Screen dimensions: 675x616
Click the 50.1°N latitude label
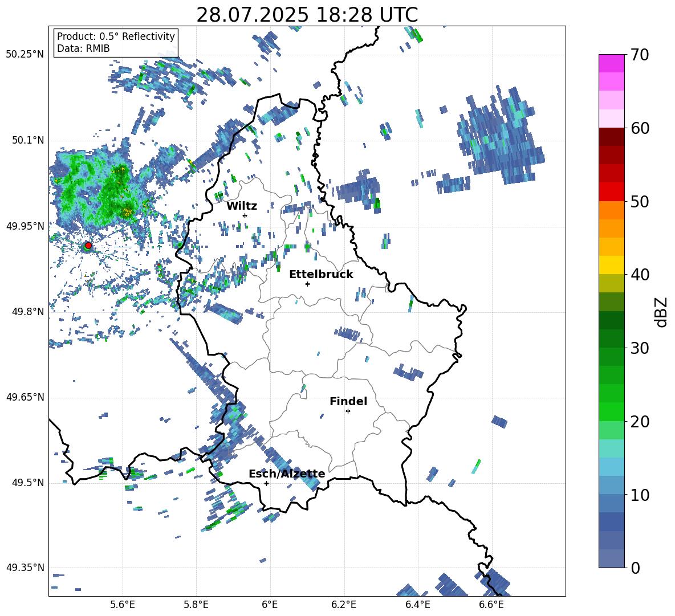click(29, 141)
